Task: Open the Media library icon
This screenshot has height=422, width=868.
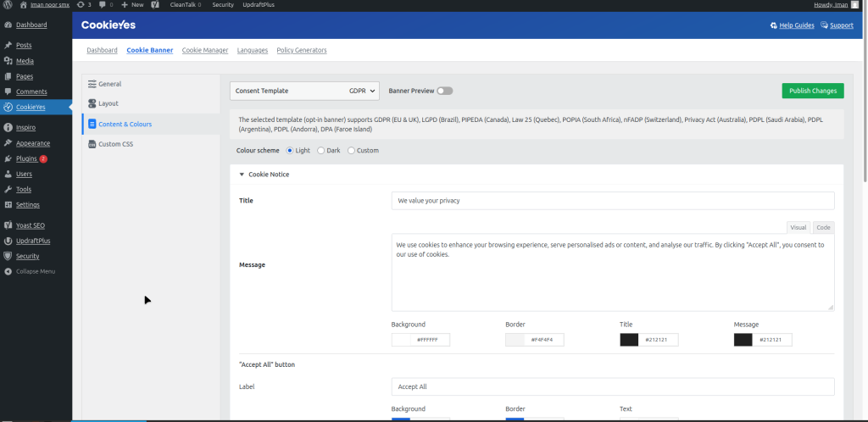Action: tap(8, 61)
